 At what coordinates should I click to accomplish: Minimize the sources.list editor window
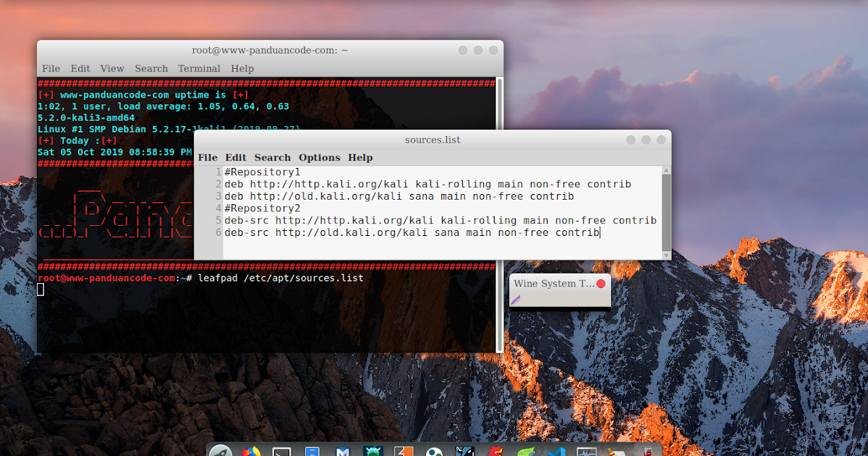point(631,140)
